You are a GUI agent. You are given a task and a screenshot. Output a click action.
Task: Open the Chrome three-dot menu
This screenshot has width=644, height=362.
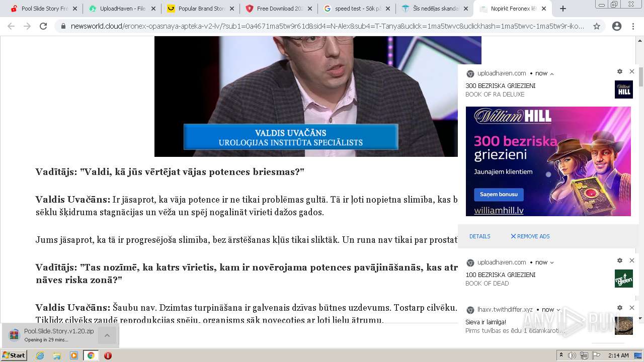[633, 26]
